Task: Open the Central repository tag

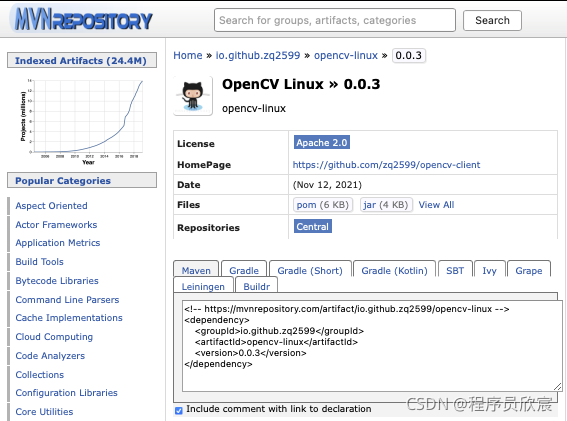Action: (x=312, y=226)
